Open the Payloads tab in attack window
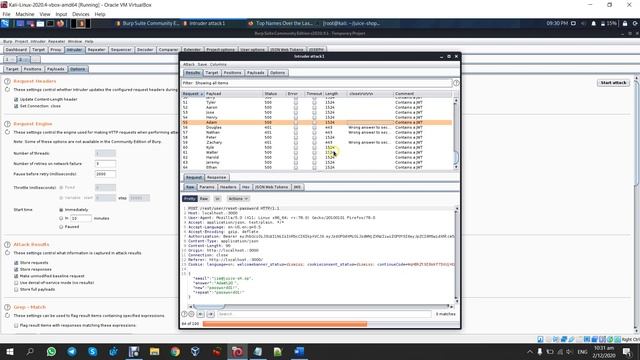 point(256,73)
